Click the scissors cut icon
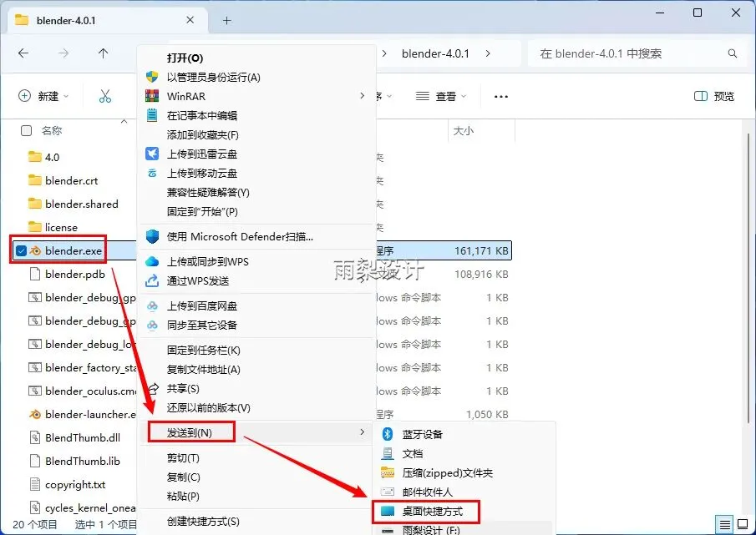This screenshot has height=535, width=756. 105,96
